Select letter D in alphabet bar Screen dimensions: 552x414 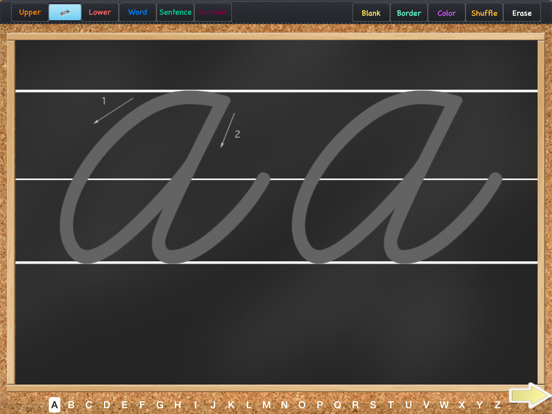(107, 405)
